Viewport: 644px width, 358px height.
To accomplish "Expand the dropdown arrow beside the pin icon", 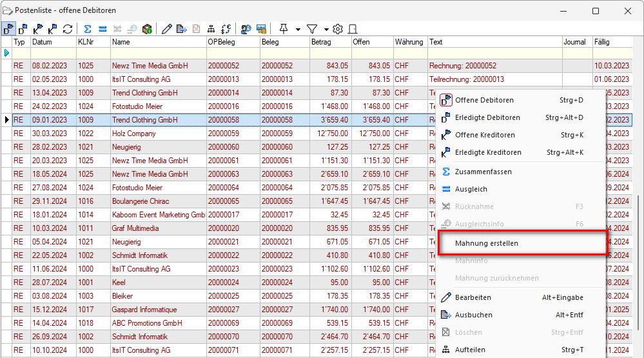I will (298, 29).
